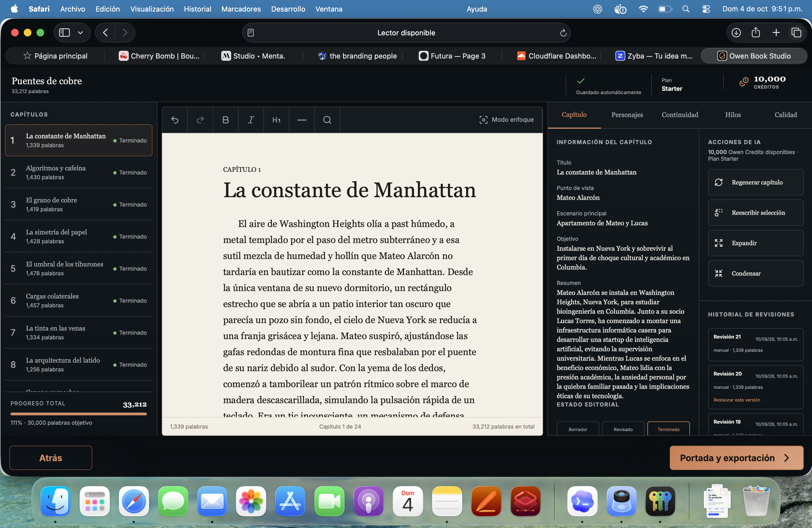This screenshot has width=812, height=528.
Task: Click Restaurar esta versión for Revisión 20
Action: click(737, 400)
